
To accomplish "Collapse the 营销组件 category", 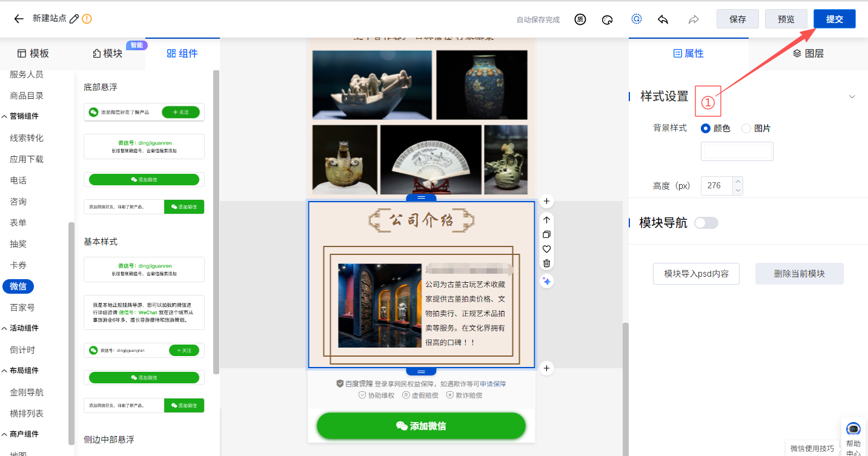I will pos(5,116).
